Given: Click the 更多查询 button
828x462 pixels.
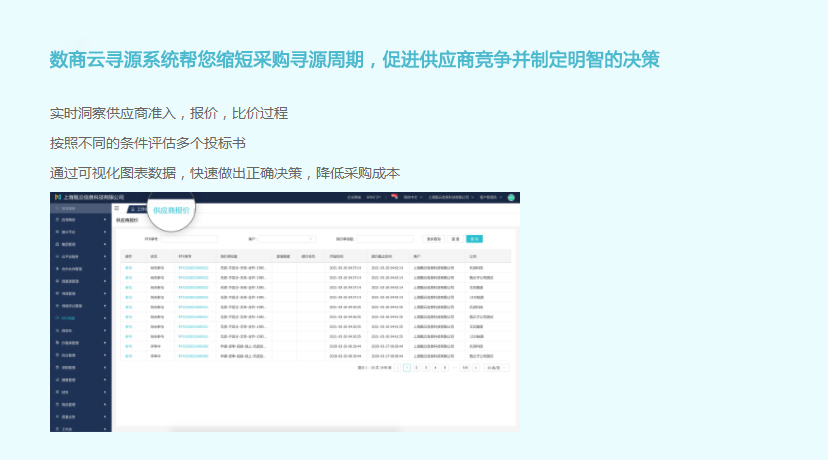Looking at the screenshot, I should [434, 239].
